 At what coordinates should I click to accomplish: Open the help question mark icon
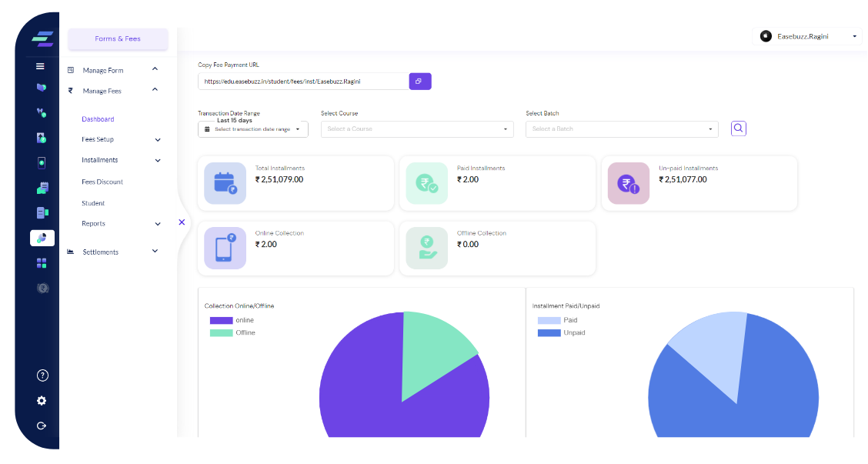pyautogui.click(x=42, y=376)
